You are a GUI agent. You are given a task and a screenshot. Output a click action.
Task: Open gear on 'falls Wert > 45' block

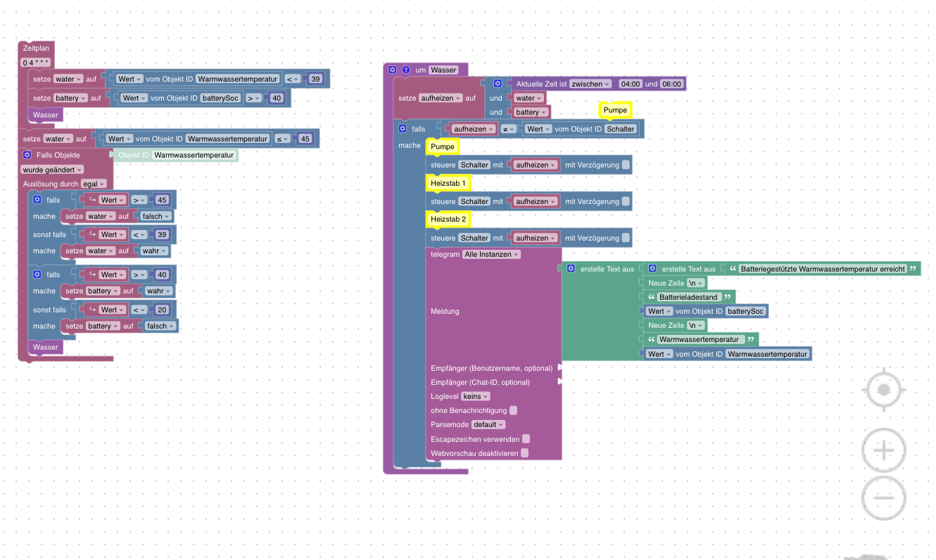click(x=37, y=200)
